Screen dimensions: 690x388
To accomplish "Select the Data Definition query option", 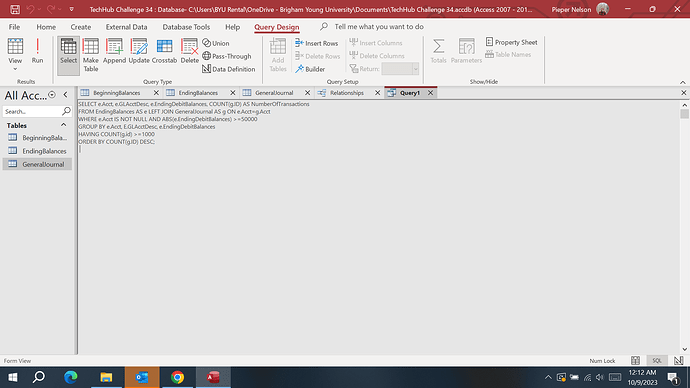I will [x=228, y=69].
